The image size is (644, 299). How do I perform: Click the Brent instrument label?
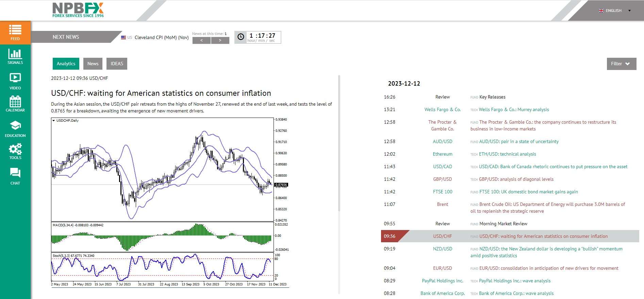pyautogui.click(x=443, y=204)
